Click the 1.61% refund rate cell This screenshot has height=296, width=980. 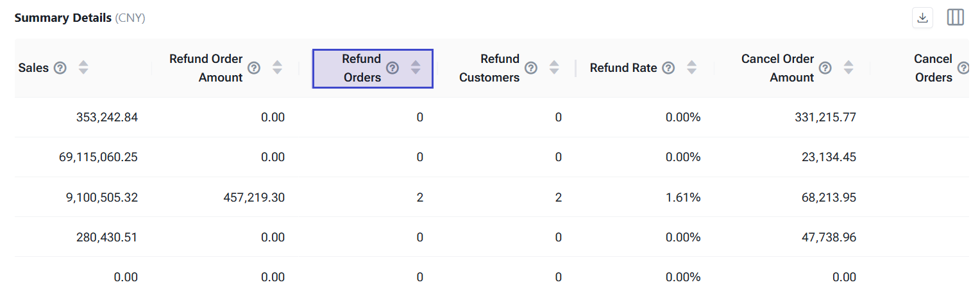(x=682, y=198)
